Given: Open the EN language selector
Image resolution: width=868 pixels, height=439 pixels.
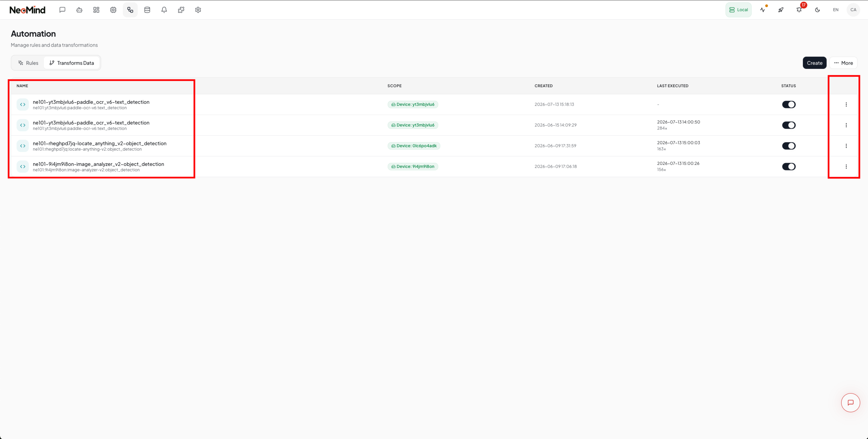Looking at the screenshot, I should click(x=836, y=10).
